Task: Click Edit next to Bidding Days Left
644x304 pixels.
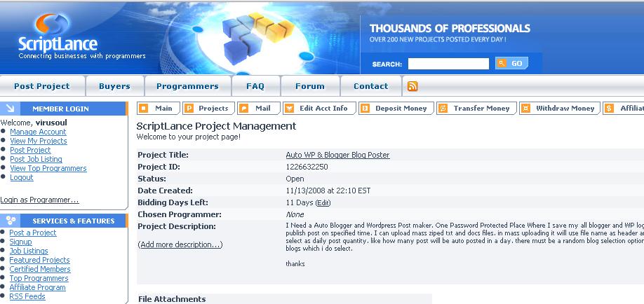Action: [323, 202]
